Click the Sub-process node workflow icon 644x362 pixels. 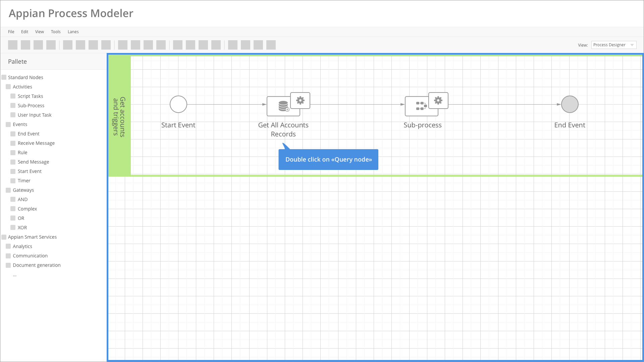pos(421,106)
